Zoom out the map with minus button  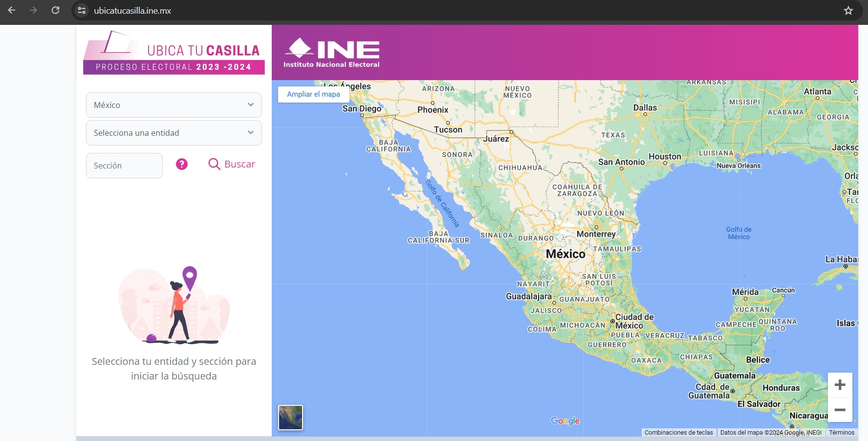840,410
